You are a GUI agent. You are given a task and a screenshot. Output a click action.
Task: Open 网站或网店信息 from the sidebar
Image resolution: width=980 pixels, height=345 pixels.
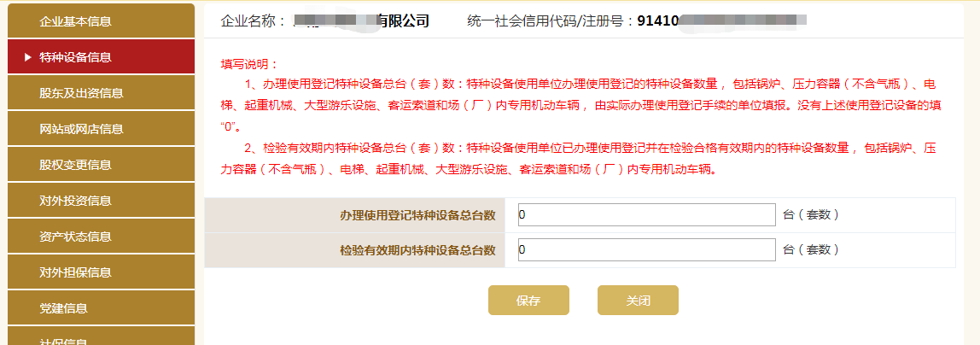pyautogui.click(x=81, y=129)
